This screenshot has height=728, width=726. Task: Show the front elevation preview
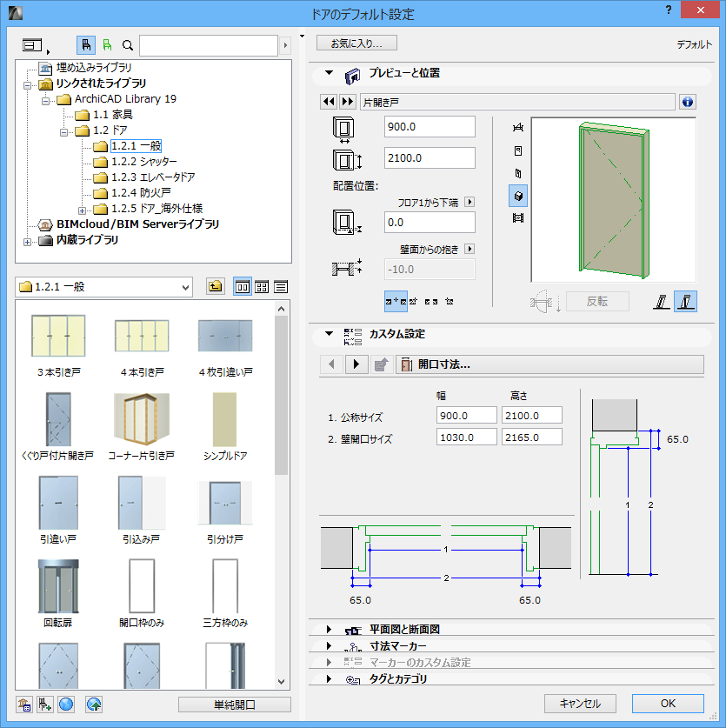tap(518, 152)
